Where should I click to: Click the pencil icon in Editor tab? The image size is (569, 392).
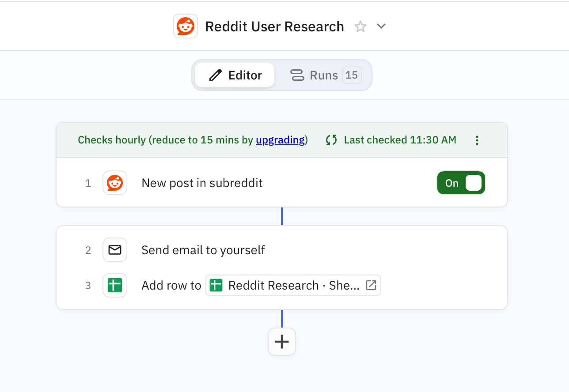point(216,75)
